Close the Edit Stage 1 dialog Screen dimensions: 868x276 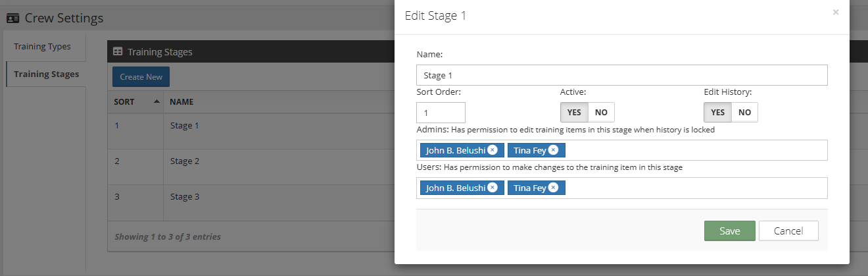coord(836,12)
